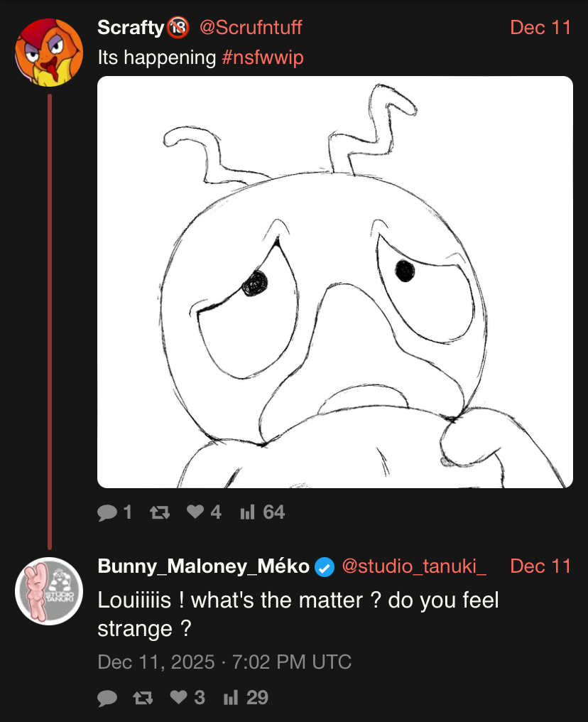Like Scrafty's post with the heart icon
Image resolution: width=588 pixels, height=722 pixels.
[x=195, y=512]
